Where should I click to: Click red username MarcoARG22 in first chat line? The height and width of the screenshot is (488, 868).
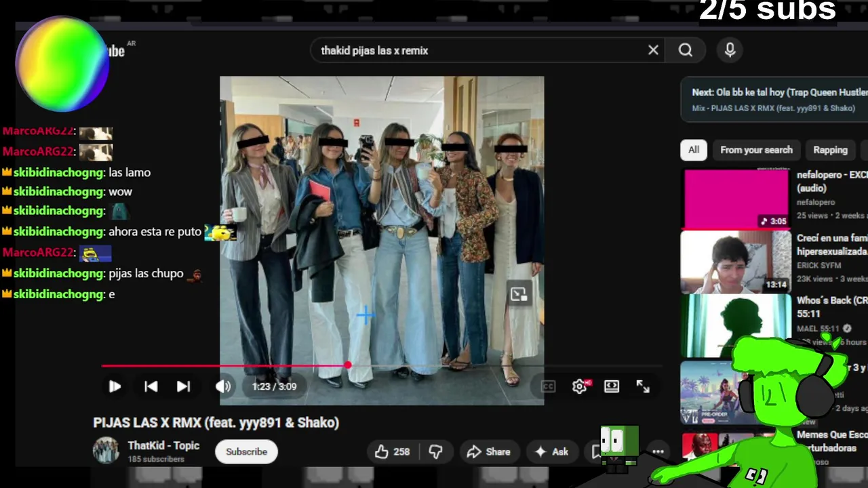click(38, 131)
